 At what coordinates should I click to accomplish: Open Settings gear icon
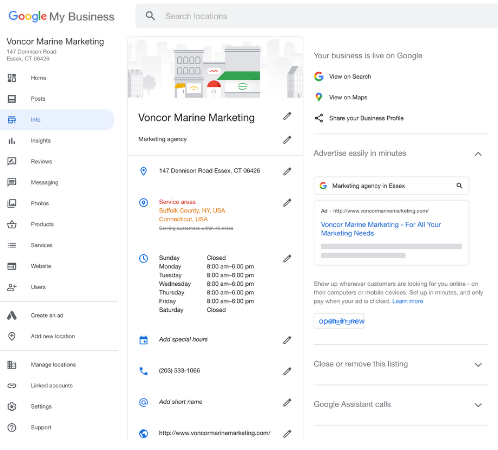coord(12,407)
